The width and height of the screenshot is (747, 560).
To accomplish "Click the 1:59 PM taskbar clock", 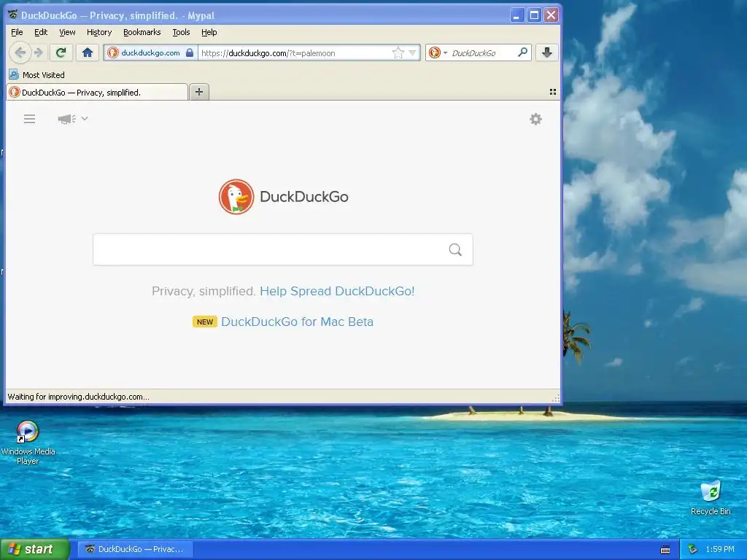I will point(720,549).
